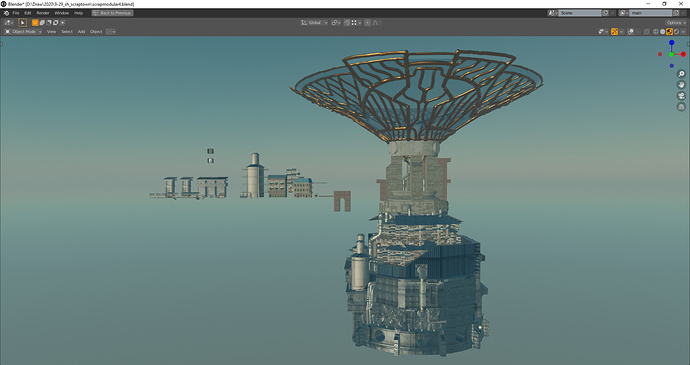Image resolution: width=690 pixels, height=365 pixels.
Task: Open the Add menu in viewport header
Action: [x=81, y=32]
